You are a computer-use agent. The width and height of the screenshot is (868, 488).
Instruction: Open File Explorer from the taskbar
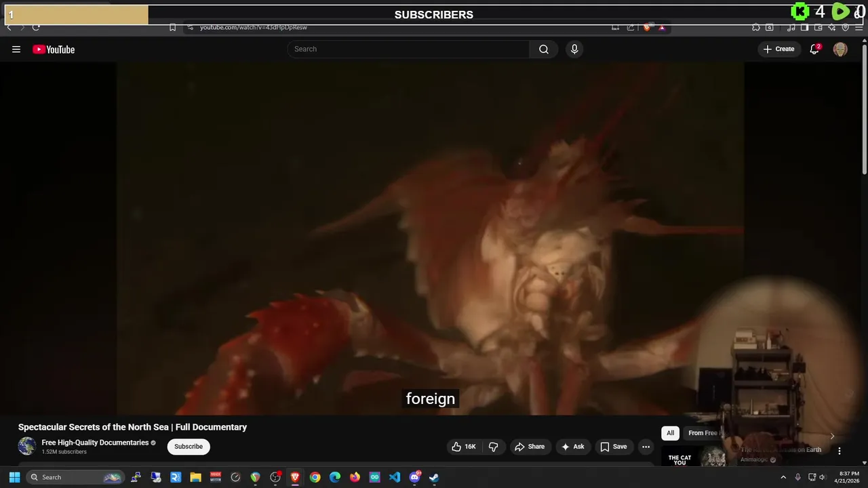[x=196, y=477]
